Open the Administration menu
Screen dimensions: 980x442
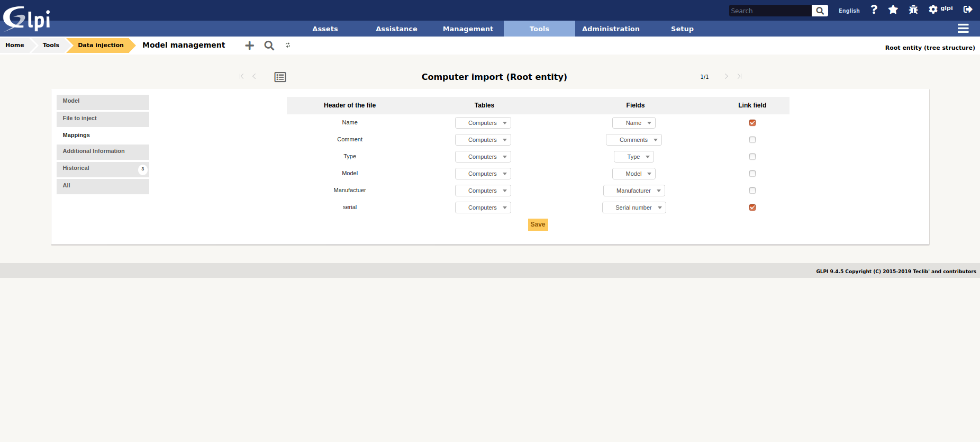pos(611,29)
